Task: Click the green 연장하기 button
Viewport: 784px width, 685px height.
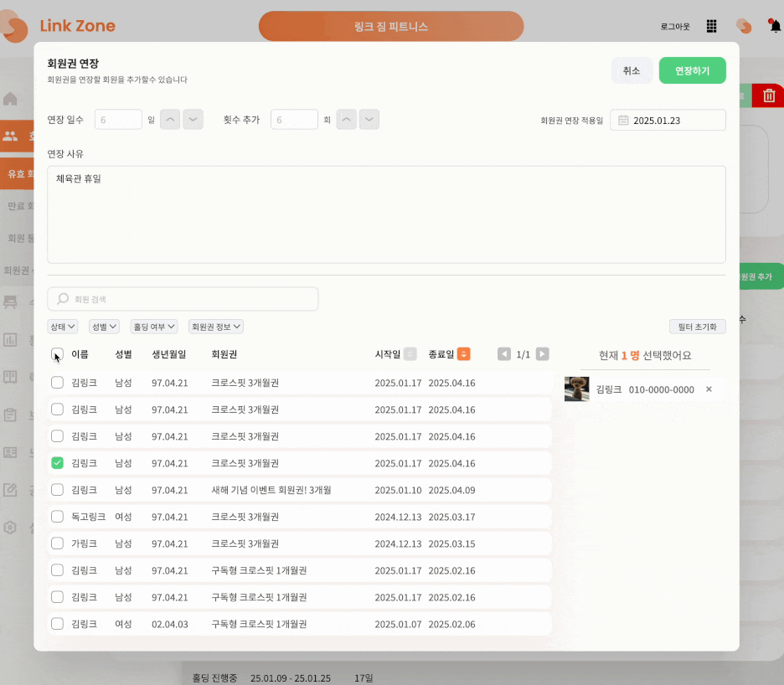Action: pyautogui.click(x=693, y=70)
